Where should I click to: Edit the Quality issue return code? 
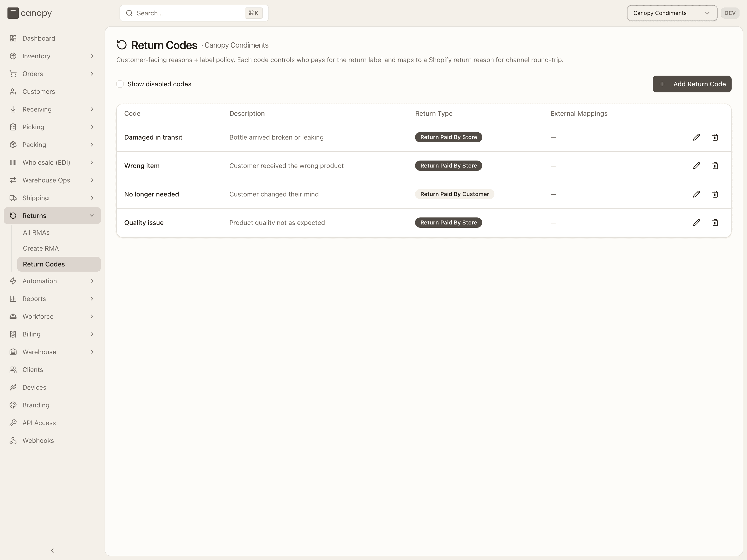coord(696,222)
